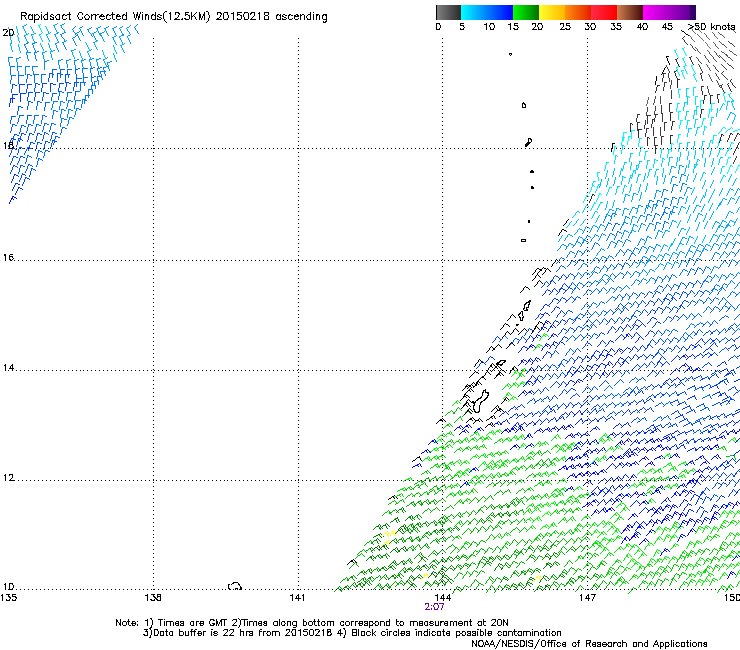Click the small island outline near 10N 140E
740x650 pixels.
tap(235, 586)
